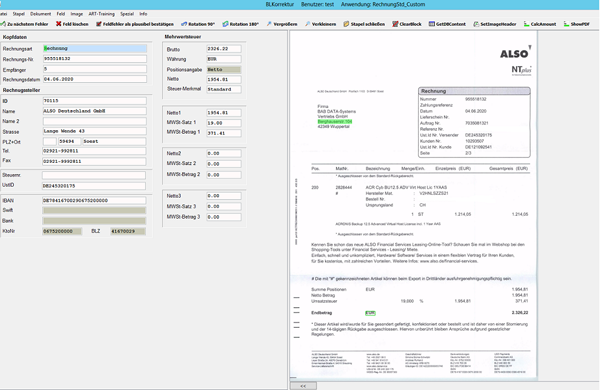The image size is (600, 390).
Task: Click the Rechnungssteller ID field
Action: point(95,101)
